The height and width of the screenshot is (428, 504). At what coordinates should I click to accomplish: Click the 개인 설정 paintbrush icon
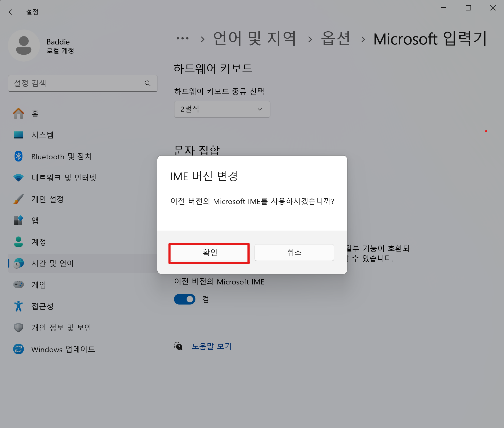[18, 199]
